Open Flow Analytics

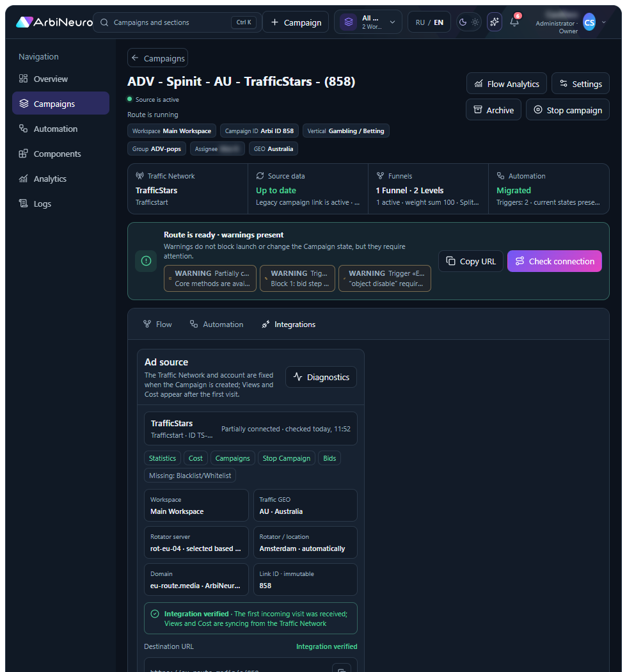pos(507,84)
